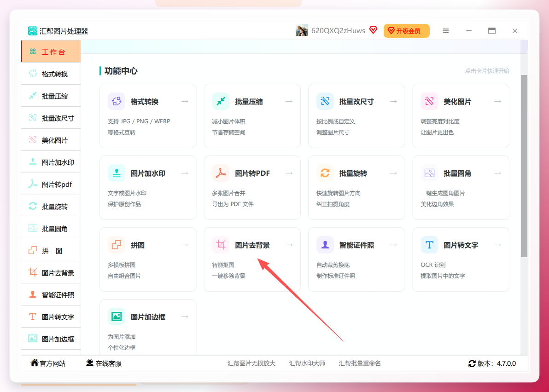Click arrow on 批量压缩 card
Viewport: 549px width, 392px height.
(289, 101)
